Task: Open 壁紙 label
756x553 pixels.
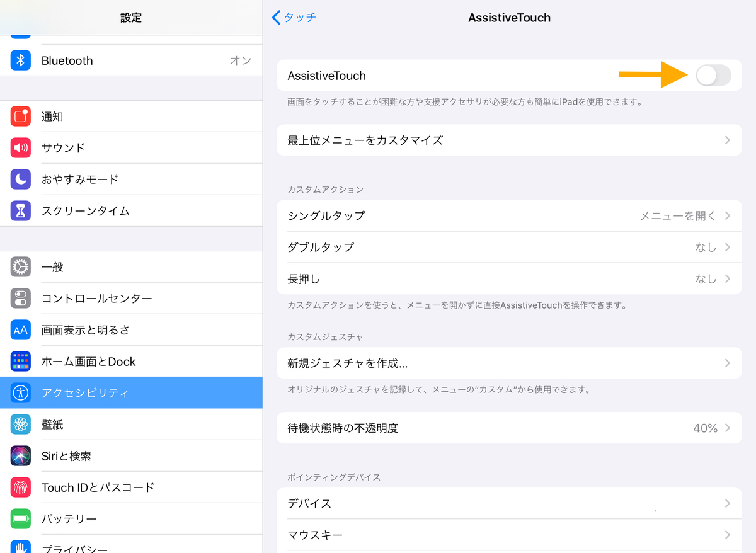Action: [x=52, y=425]
